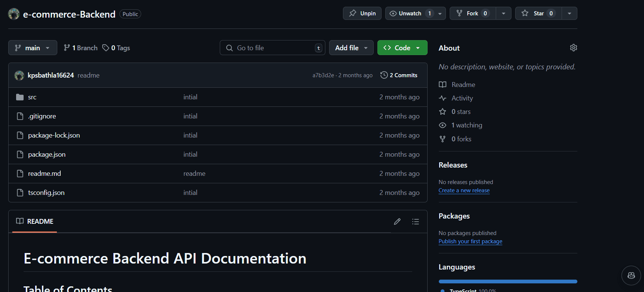Click the file icon beside readme.md
Screen dimensions: 644x292
click(20, 174)
